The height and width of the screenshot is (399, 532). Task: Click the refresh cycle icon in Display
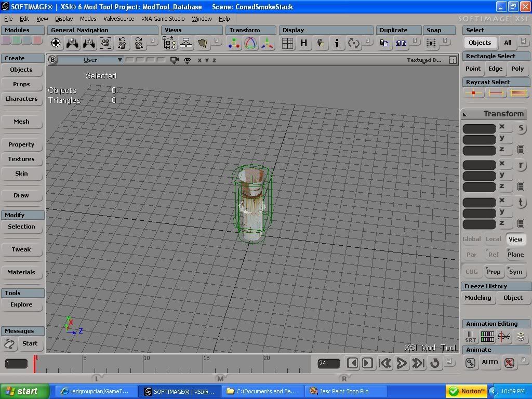pos(353,43)
